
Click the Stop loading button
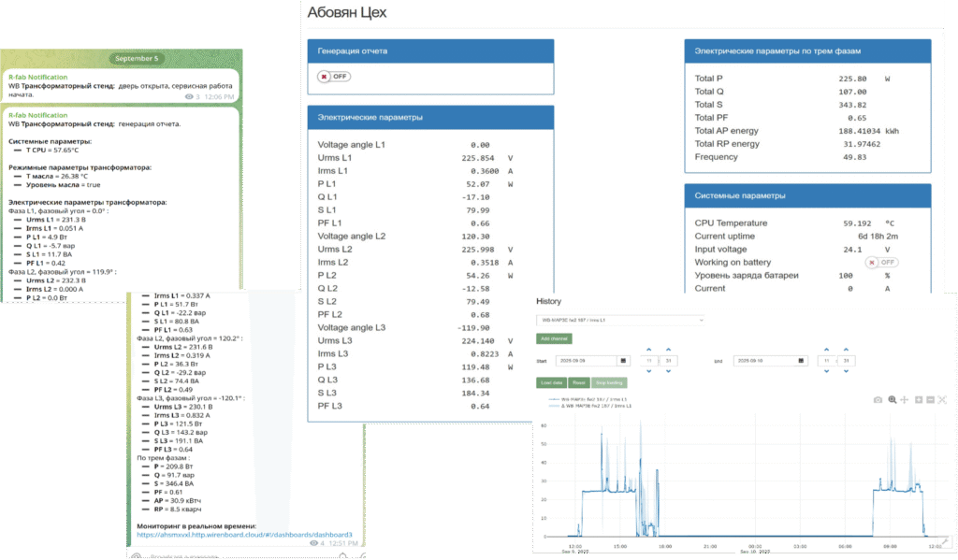click(x=609, y=382)
